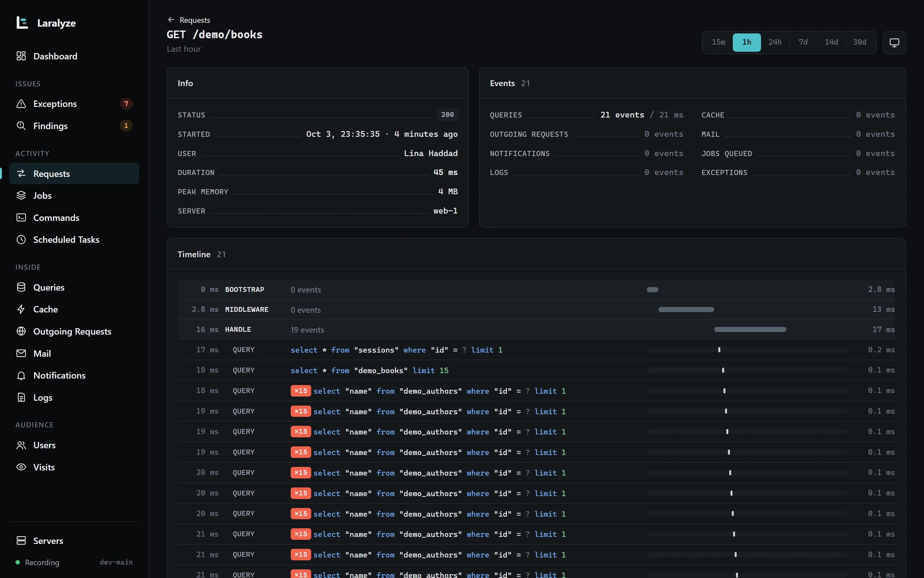Click the Queries database icon
924x578 pixels.
21,287
